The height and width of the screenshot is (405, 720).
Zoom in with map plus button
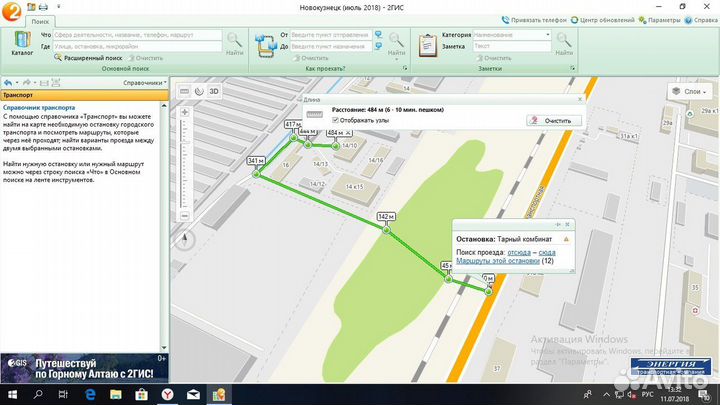[185, 112]
